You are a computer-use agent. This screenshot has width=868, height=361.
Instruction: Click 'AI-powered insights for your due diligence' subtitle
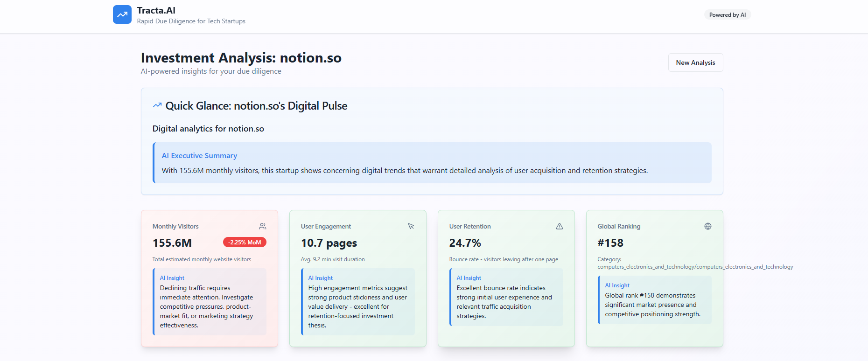pos(211,71)
